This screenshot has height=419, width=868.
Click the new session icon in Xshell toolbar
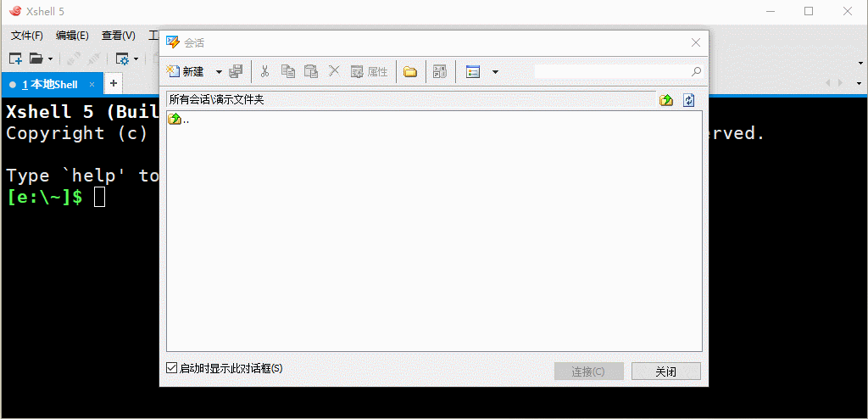(x=15, y=59)
